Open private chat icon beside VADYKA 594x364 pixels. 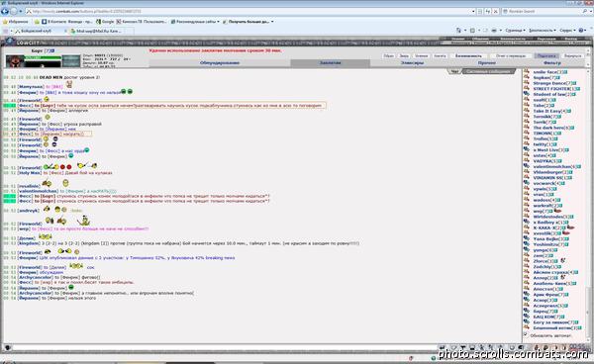[527, 161]
